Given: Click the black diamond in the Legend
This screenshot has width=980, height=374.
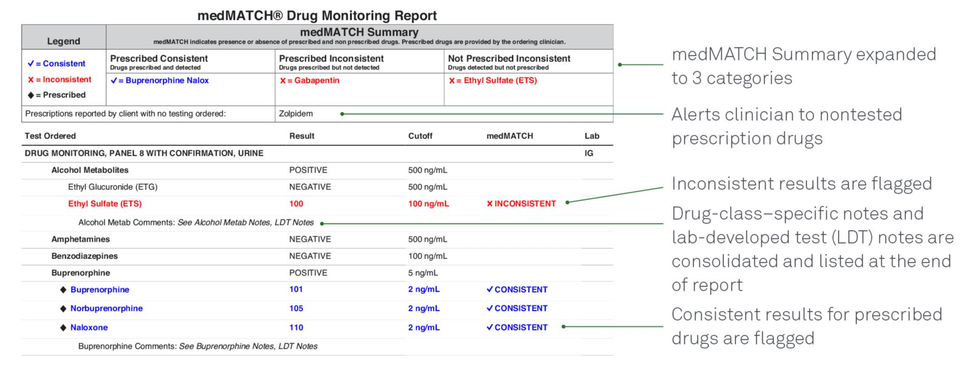Looking at the screenshot, I should coord(31,95).
